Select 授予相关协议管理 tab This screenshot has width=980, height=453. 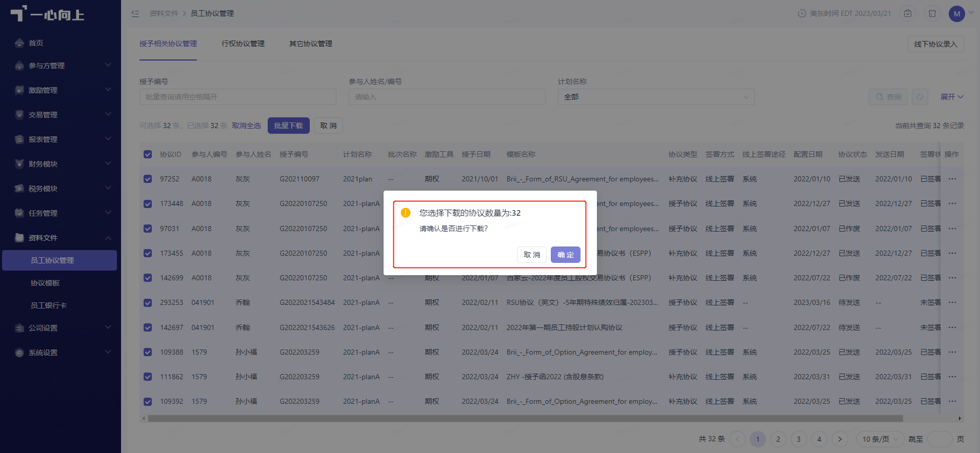[168, 44]
